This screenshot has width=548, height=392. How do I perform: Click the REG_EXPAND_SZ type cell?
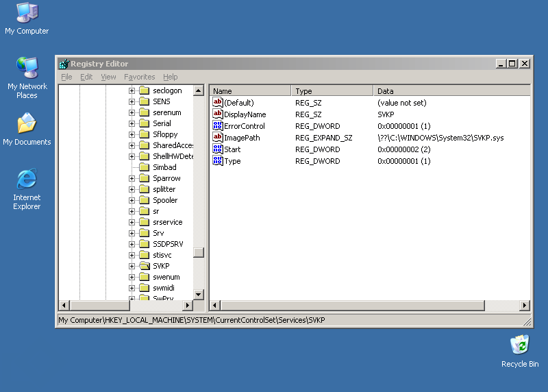(323, 138)
